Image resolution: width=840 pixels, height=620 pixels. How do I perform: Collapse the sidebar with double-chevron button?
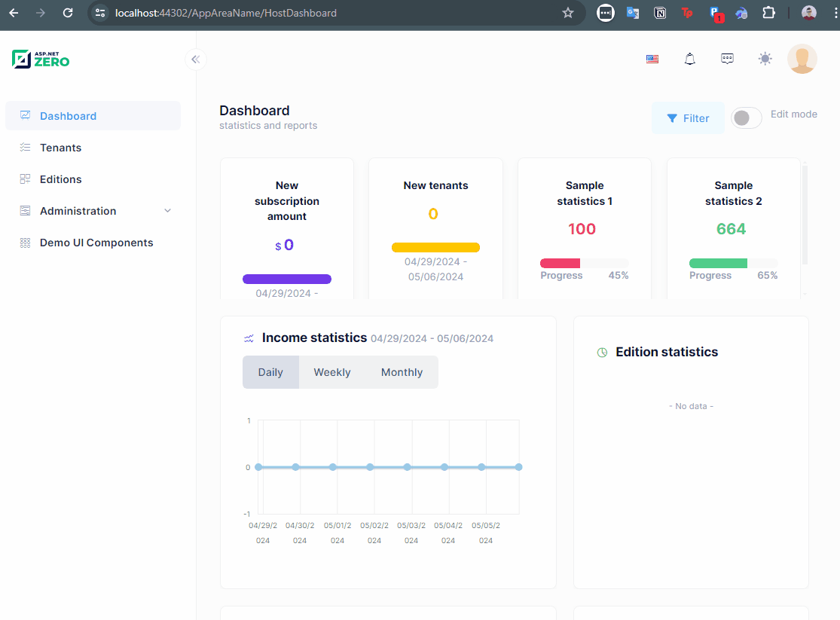(x=196, y=60)
